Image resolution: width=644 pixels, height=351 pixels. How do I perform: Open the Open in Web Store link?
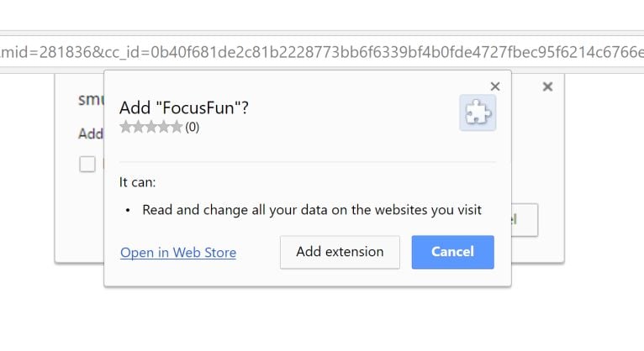[x=178, y=253]
